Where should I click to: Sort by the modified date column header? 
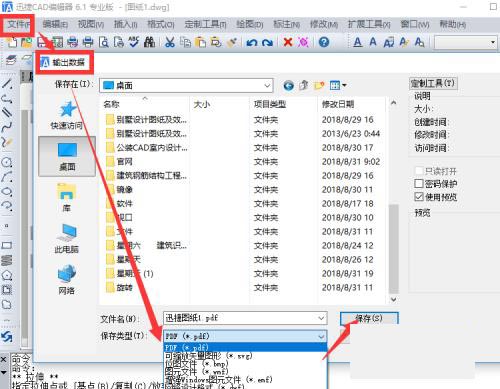click(x=352, y=104)
